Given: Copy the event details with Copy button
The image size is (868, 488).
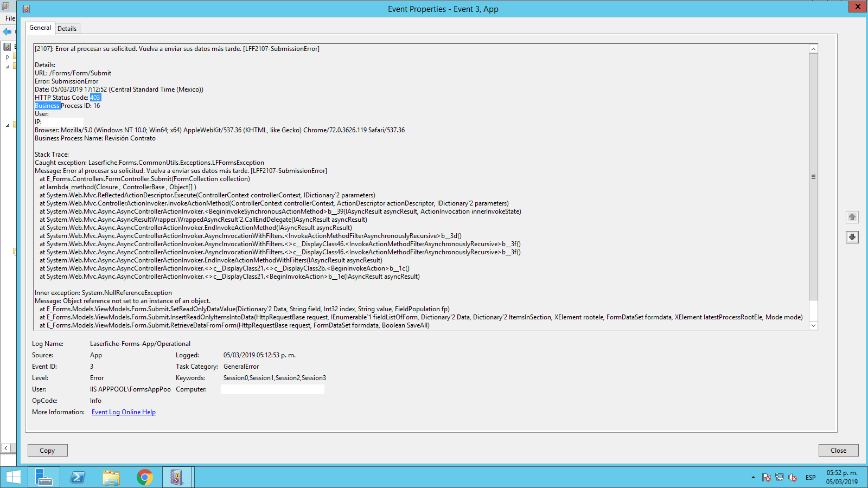Looking at the screenshot, I should point(48,451).
